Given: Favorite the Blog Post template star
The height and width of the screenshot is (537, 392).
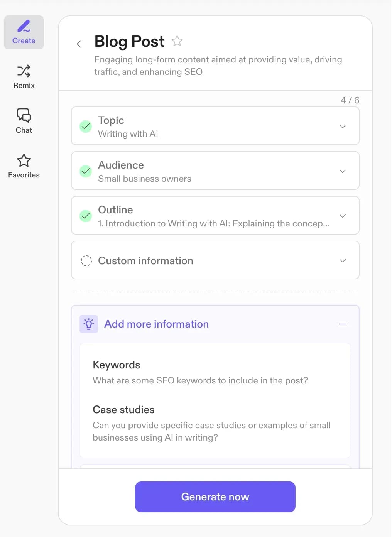Looking at the screenshot, I should 177,41.
